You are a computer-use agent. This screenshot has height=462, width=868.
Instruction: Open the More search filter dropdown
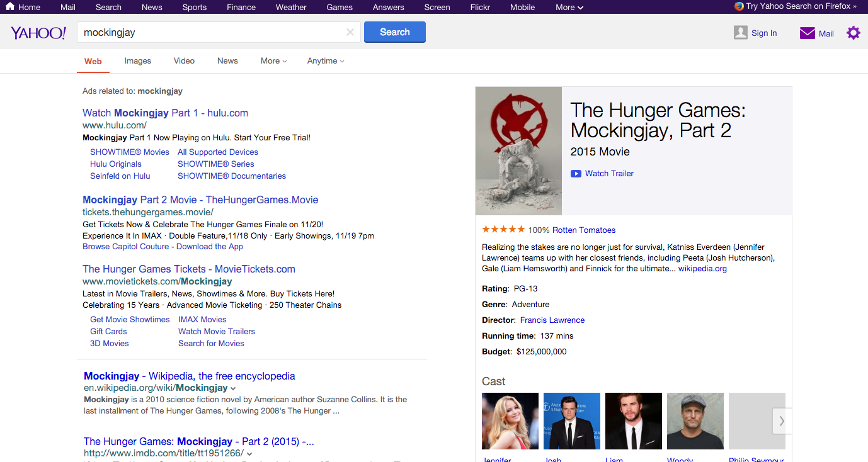coord(273,61)
